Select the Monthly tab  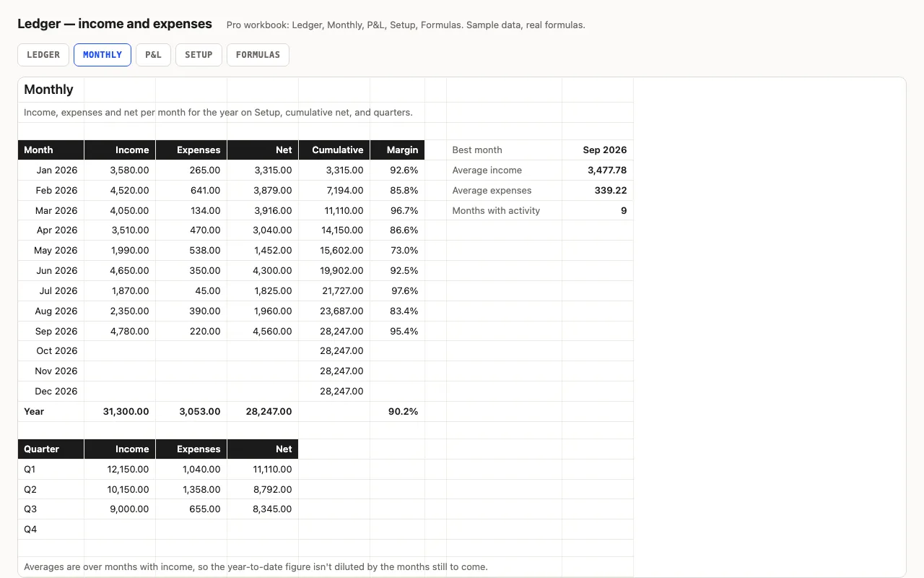point(103,55)
